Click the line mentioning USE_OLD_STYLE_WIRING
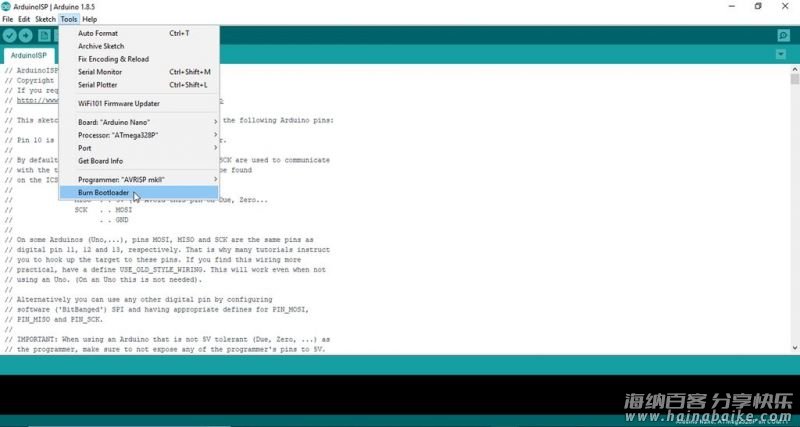Image resolution: width=800 pixels, height=427 pixels. point(165,269)
